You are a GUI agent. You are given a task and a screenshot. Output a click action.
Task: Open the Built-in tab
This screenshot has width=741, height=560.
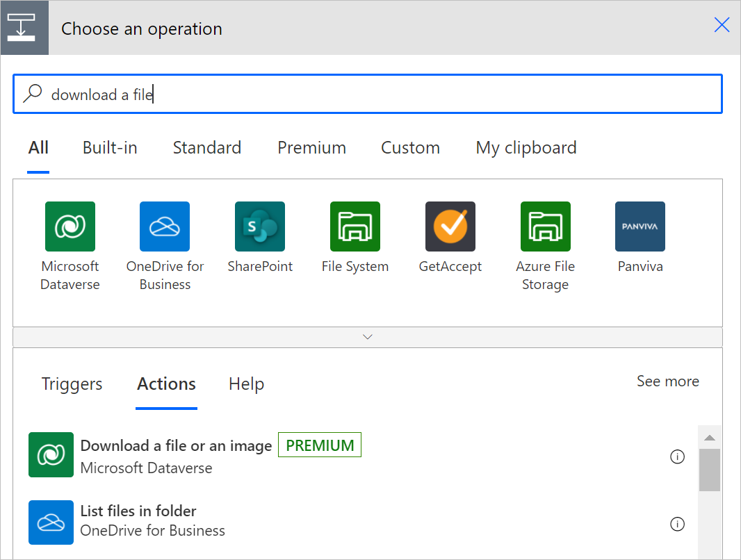click(x=109, y=147)
